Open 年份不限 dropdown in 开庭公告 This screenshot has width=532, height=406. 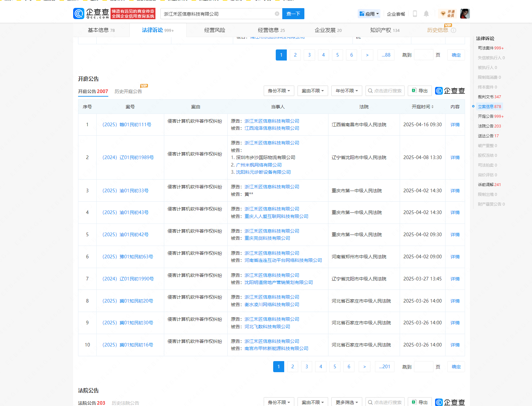347,91
